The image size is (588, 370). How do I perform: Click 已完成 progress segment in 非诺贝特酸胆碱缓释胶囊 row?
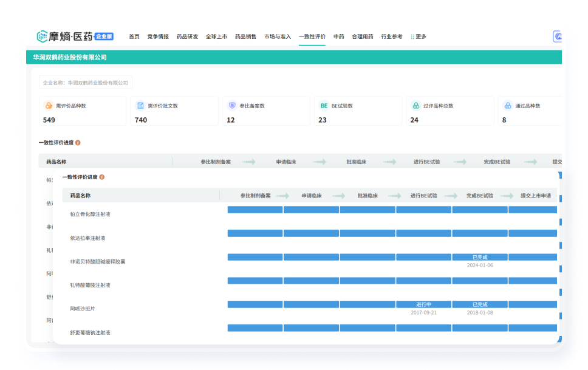pos(480,257)
